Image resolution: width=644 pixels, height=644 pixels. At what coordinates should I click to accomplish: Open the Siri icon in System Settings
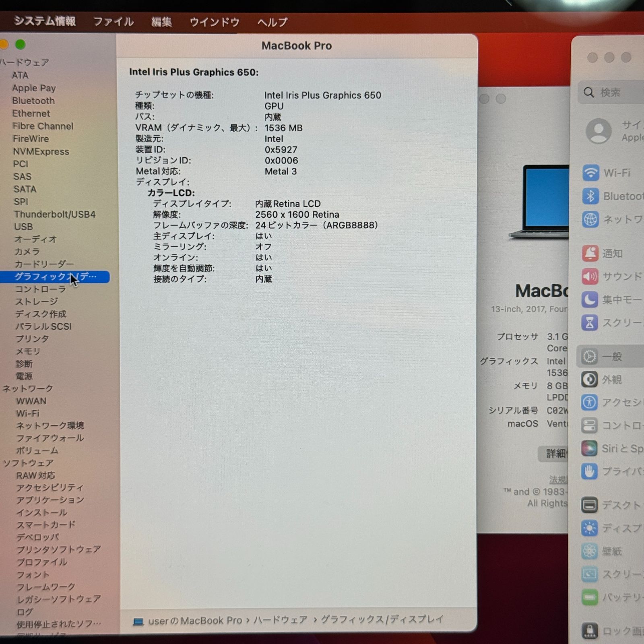[590, 448]
